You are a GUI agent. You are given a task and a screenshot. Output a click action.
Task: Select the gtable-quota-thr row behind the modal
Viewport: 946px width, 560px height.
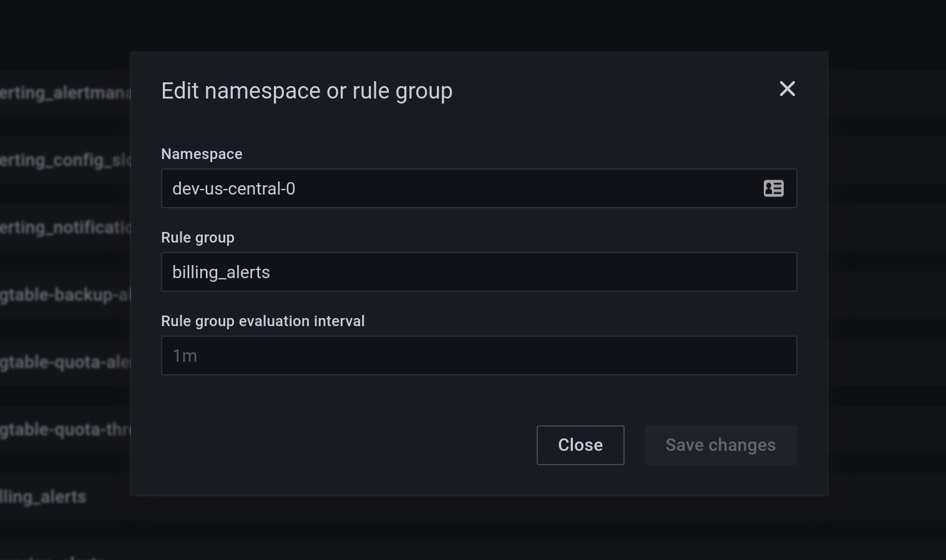coord(62,429)
